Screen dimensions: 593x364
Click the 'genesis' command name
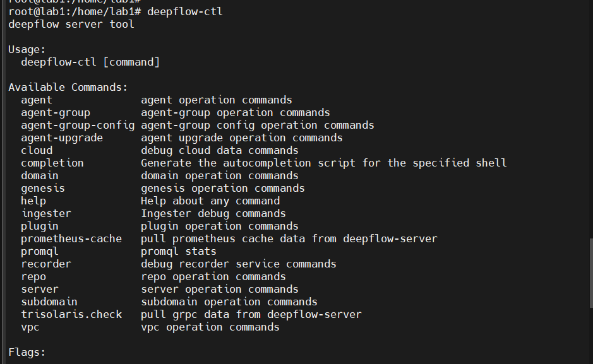[x=43, y=188]
